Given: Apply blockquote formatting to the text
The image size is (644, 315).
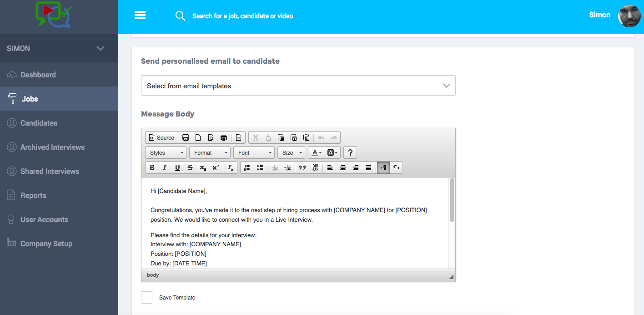Looking at the screenshot, I should coord(302,168).
